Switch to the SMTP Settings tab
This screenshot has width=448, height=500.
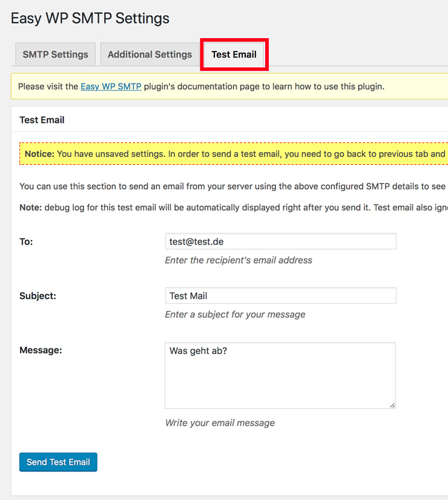56,55
